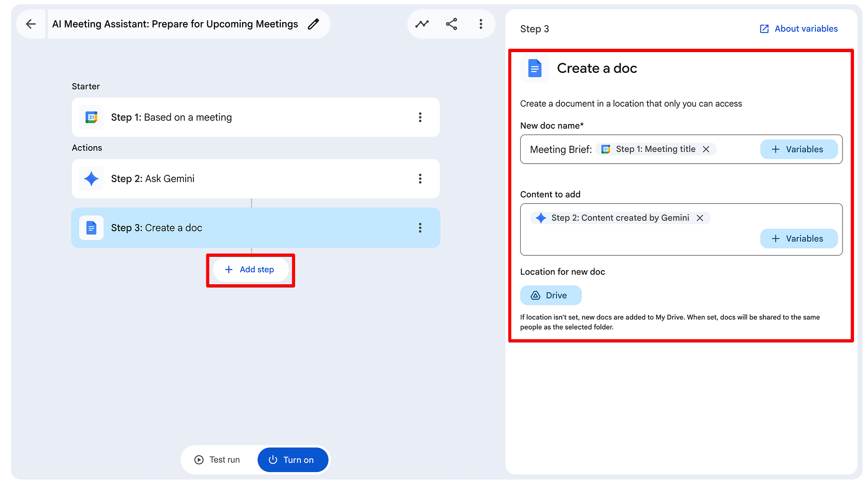
Task: Select Step 3: Create a doc card
Action: tap(256, 228)
